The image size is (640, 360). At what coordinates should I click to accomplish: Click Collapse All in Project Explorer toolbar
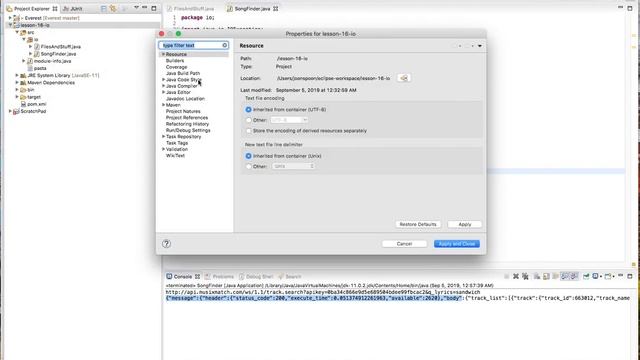104,9
